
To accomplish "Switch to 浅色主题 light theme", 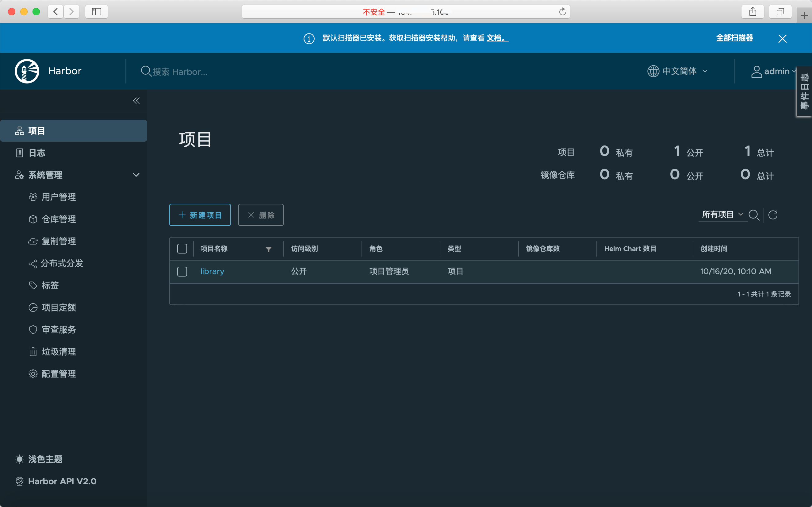I will click(45, 459).
